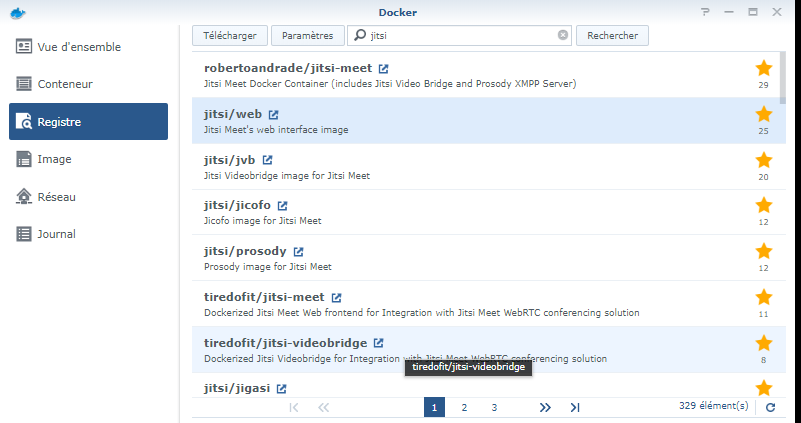801x423 pixels.
Task: Select the jitsi/prosody image name
Action: (245, 251)
